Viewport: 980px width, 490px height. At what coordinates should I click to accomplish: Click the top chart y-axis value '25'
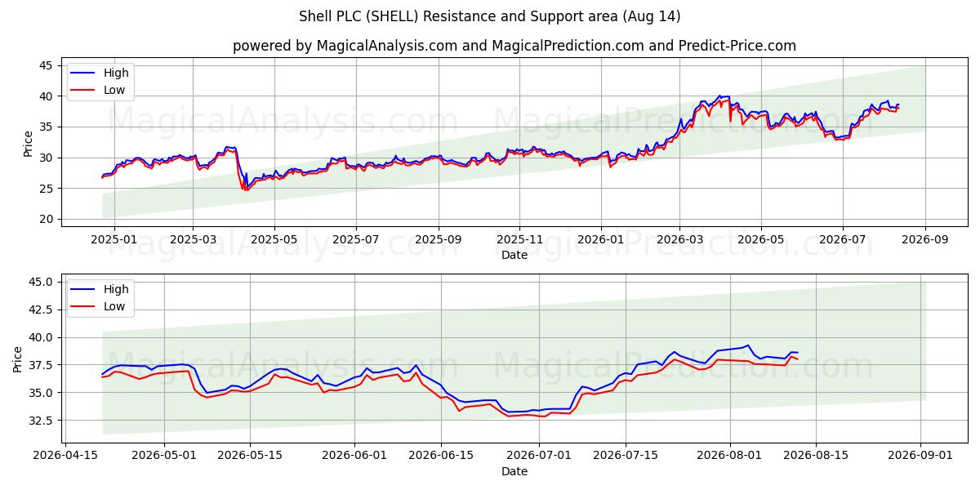click(x=47, y=189)
